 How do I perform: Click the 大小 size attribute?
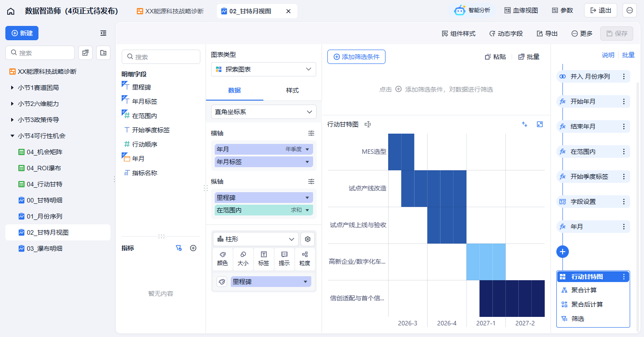coord(243,259)
